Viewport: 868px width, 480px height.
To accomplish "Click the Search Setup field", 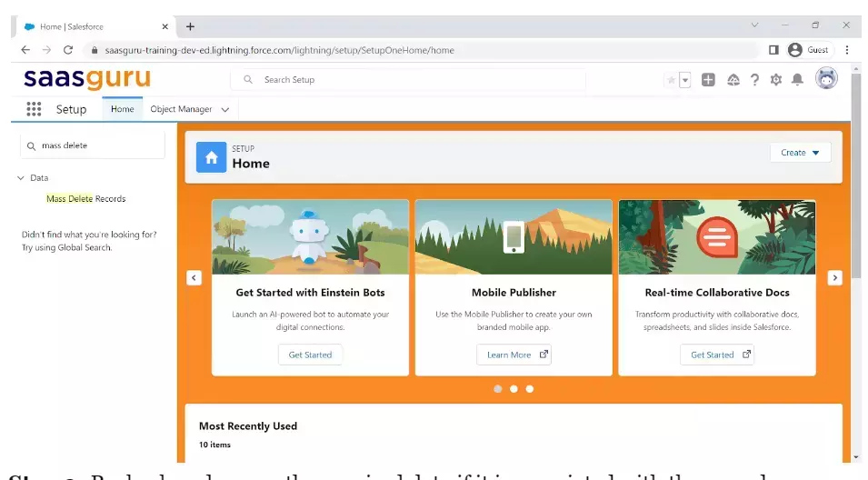I will 408,80.
